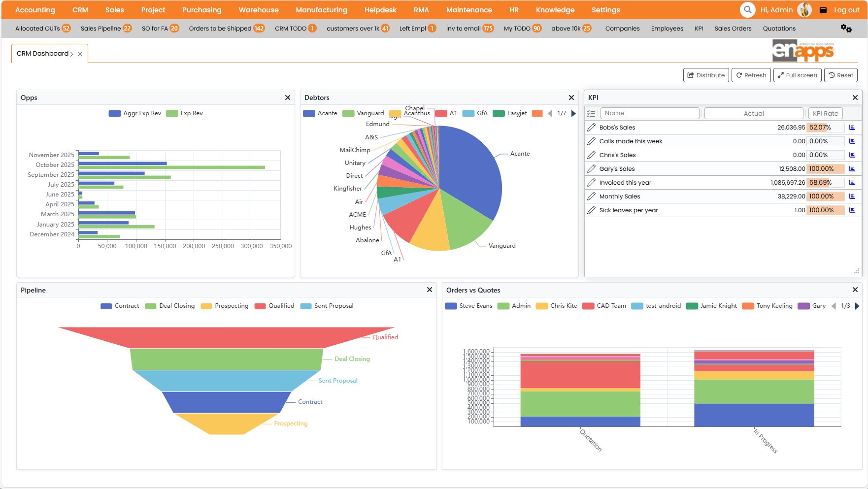Open the search magnifier icon

(x=747, y=9)
